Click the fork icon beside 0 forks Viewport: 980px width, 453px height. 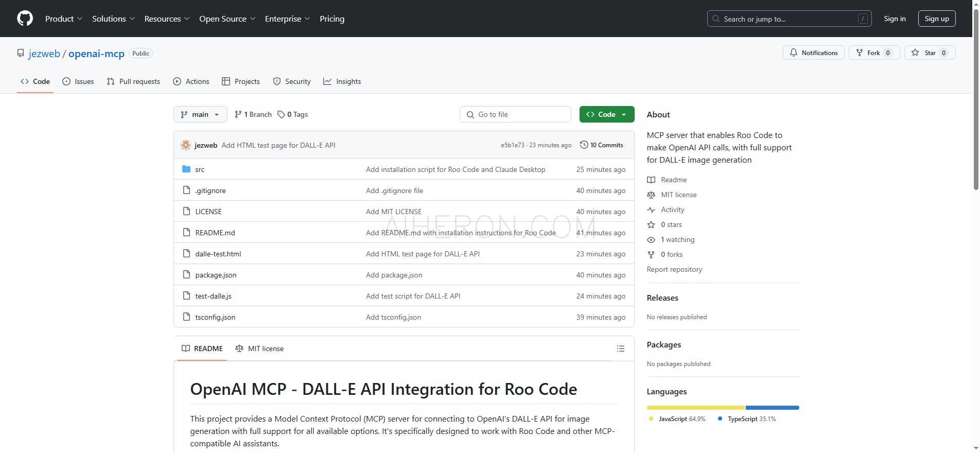(x=651, y=254)
